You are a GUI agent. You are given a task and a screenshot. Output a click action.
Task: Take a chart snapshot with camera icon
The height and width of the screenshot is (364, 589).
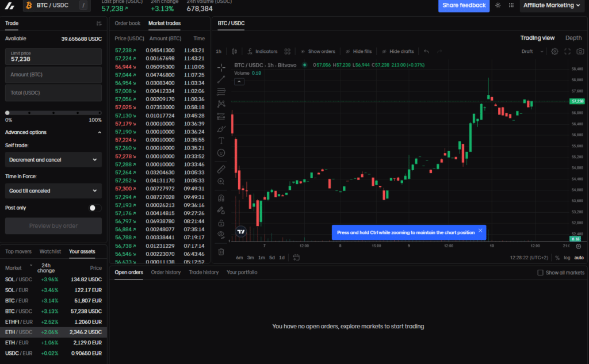click(580, 51)
